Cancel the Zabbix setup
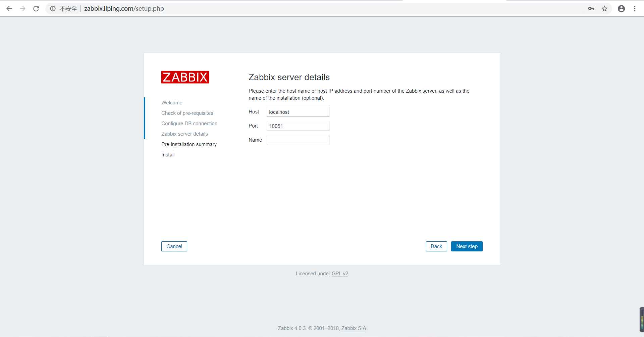 tap(174, 246)
